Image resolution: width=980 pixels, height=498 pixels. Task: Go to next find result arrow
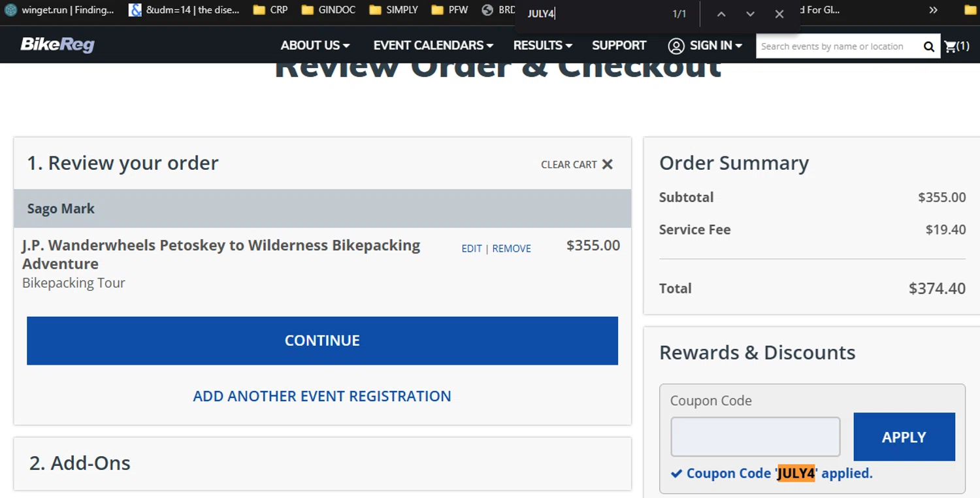750,14
